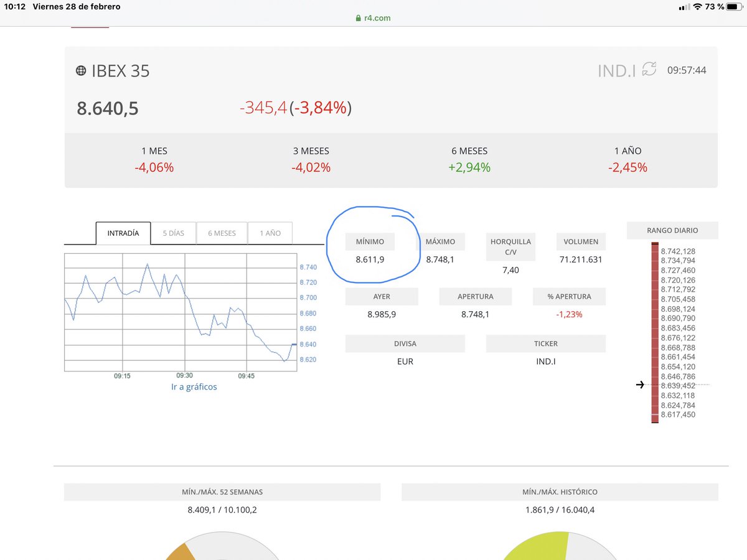Click the opening value 8.748,1 under APERTURA
Image resolution: width=747 pixels, height=560 pixels.
coord(476,314)
